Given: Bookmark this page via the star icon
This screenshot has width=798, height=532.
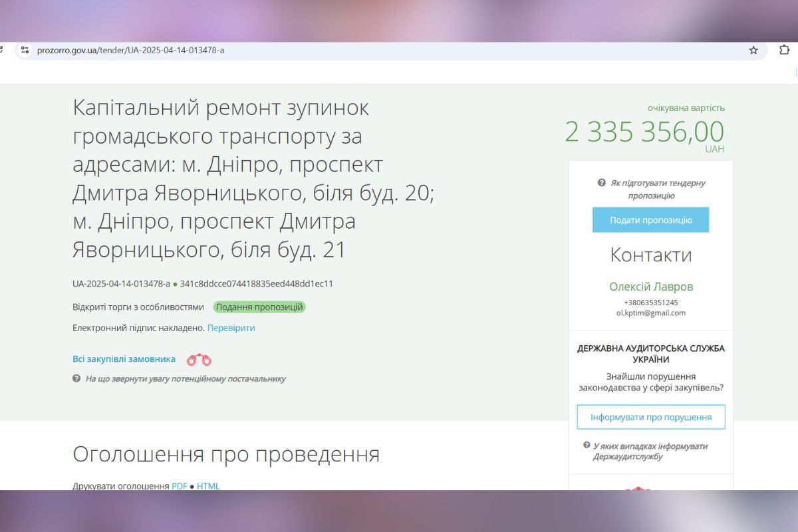Looking at the screenshot, I should (753, 49).
